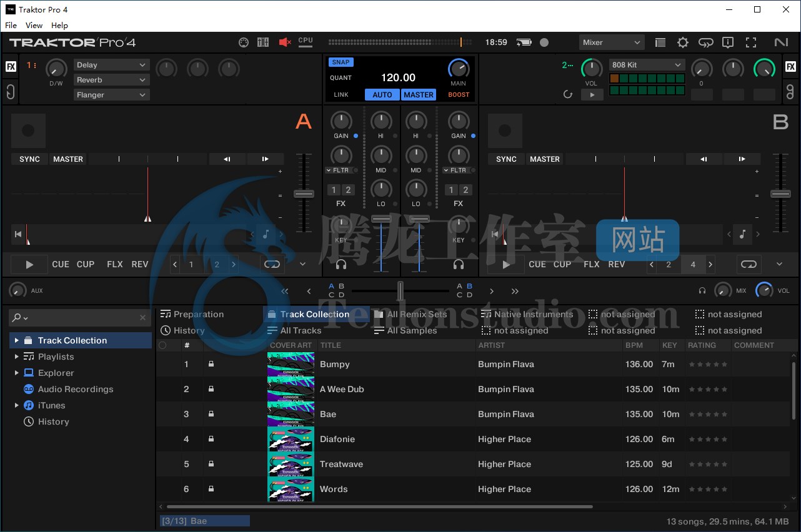Image resolution: width=801 pixels, height=532 pixels.
Task: Open the tooltip info bubble icon
Action: tap(728, 42)
